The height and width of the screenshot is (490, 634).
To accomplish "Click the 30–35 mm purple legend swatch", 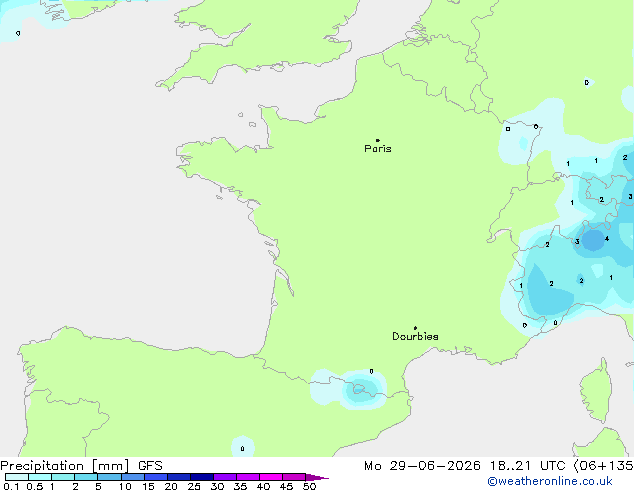I will pos(225,477).
